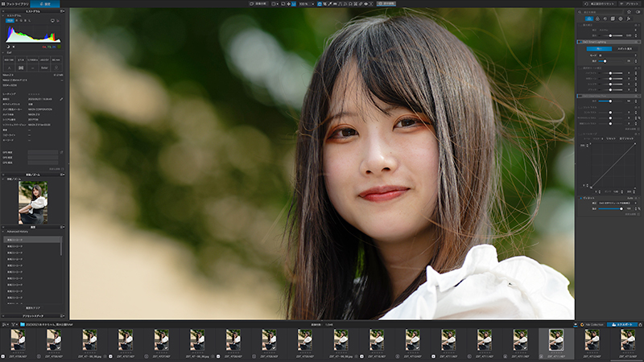Show the L luminance channel in histogram

coord(30,21)
